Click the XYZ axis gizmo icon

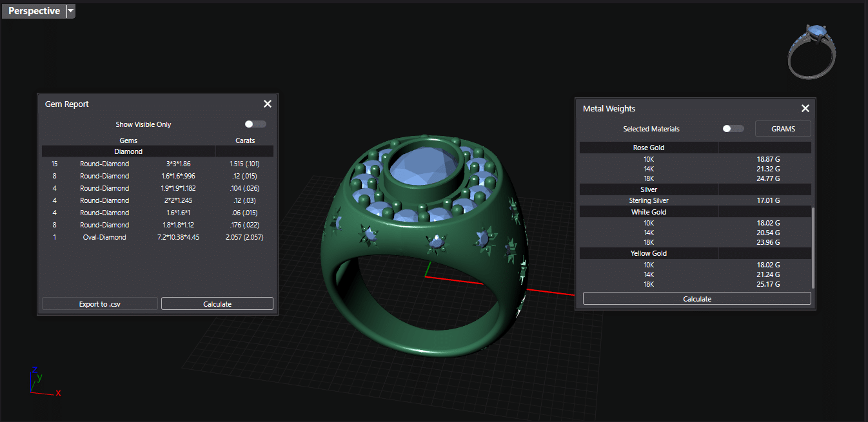click(x=43, y=381)
